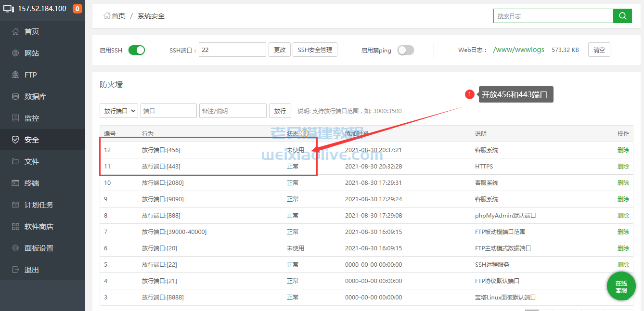Click the database sidebar icon
This screenshot has height=311, width=644.
[x=15, y=97]
